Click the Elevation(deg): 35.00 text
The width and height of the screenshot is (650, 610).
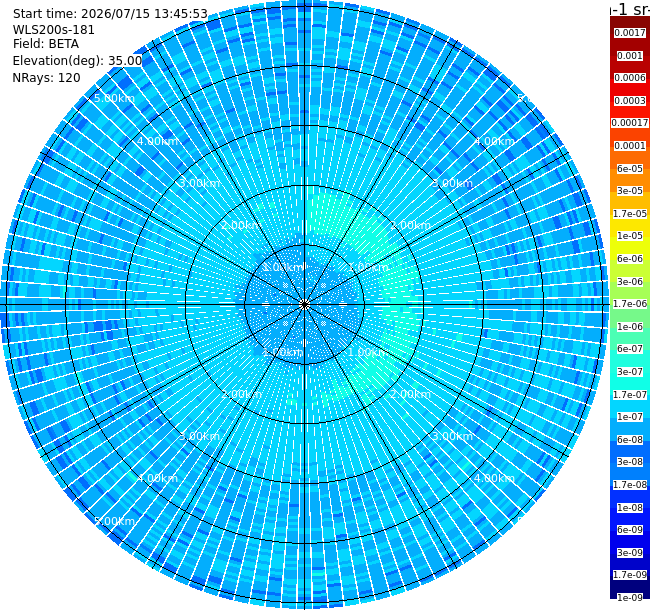[77, 61]
